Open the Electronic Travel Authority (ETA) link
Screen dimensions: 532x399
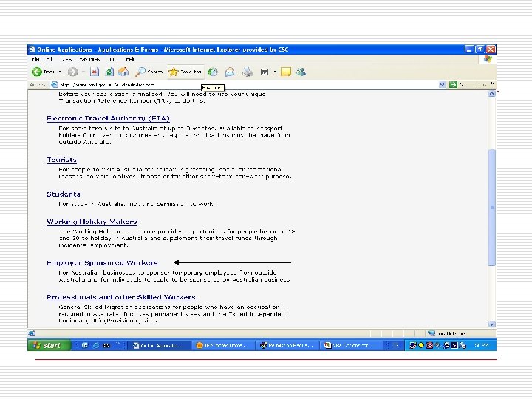pyautogui.click(x=108, y=118)
